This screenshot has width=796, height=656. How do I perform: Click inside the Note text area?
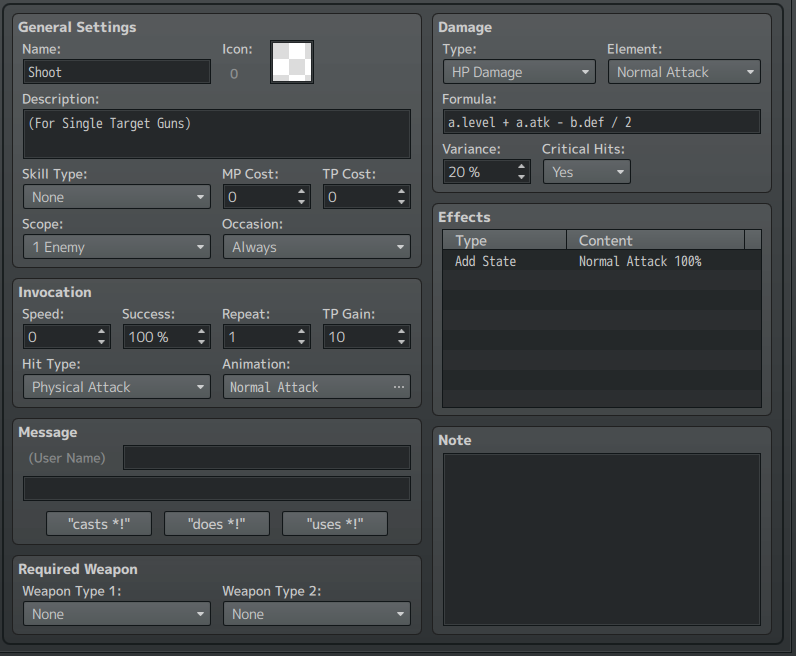click(601, 539)
